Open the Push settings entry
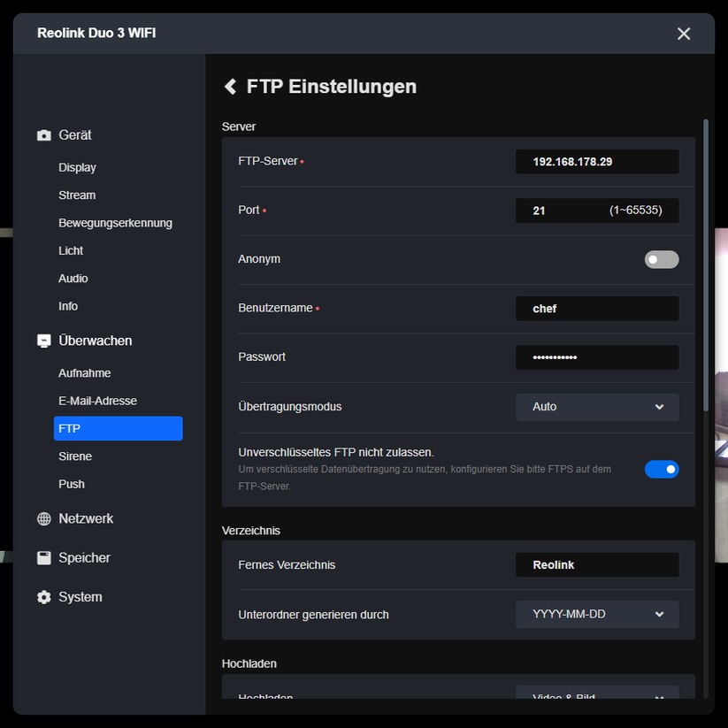 pyautogui.click(x=68, y=484)
